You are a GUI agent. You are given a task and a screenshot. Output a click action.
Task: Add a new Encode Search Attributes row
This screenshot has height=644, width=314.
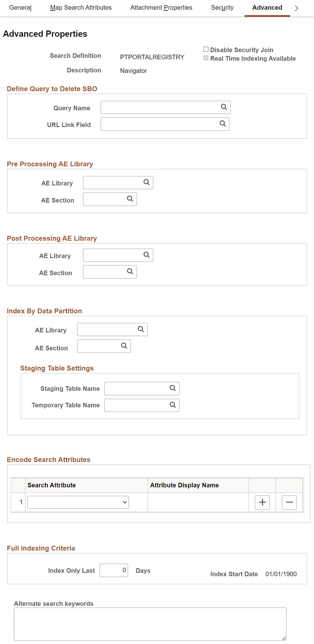click(262, 502)
